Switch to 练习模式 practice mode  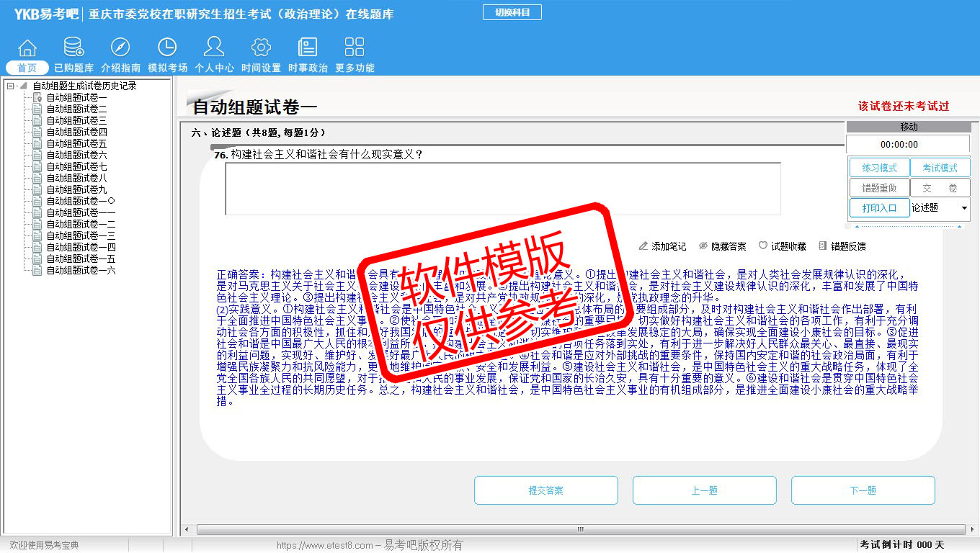[x=879, y=168]
